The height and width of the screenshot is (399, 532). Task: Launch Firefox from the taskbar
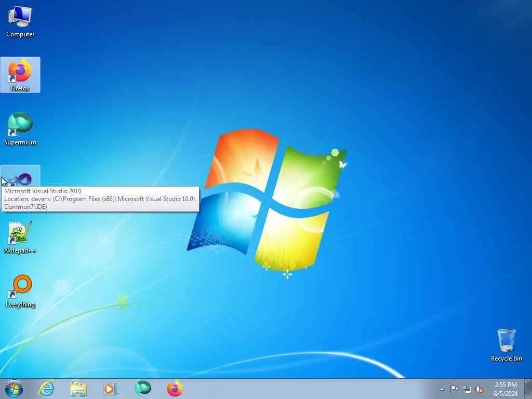tap(175, 389)
